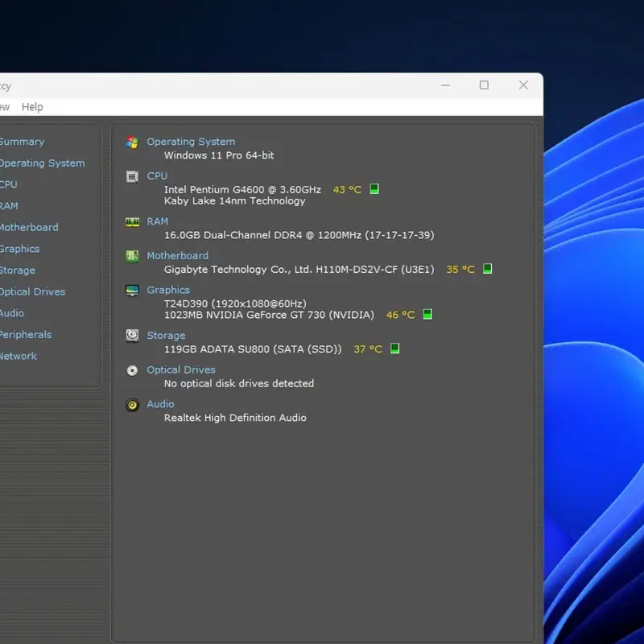Minimize the Speccy window
This screenshot has width=644, height=644.
446,85
